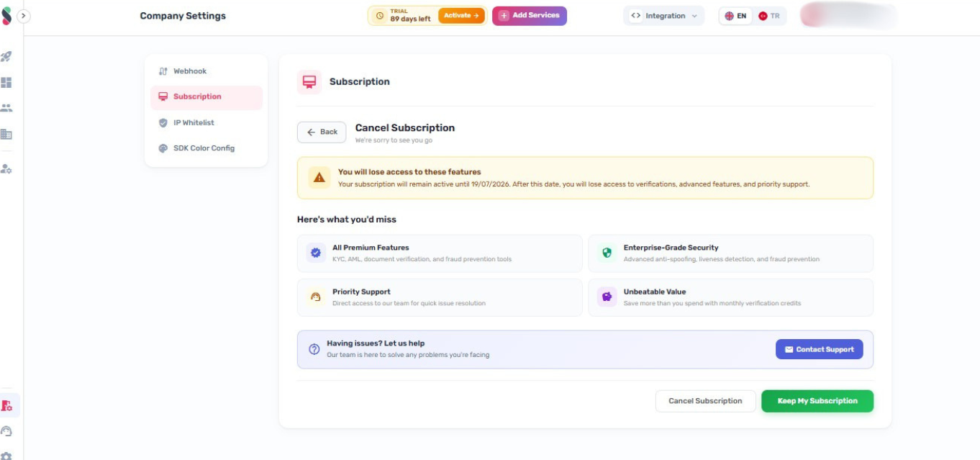Image resolution: width=980 pixels, height=460 pixels.
Task: Open the people group icon in the sidebar
Action: tap(6, 108)
